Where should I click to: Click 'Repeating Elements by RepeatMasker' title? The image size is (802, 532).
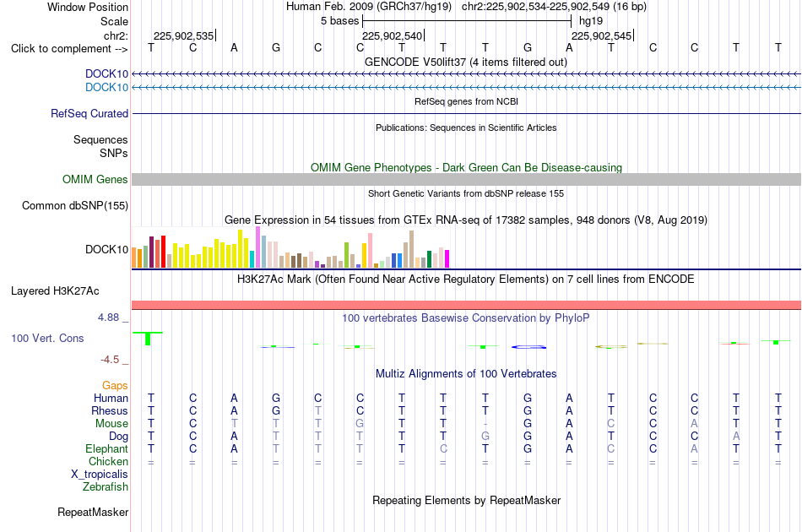(466, 500)
